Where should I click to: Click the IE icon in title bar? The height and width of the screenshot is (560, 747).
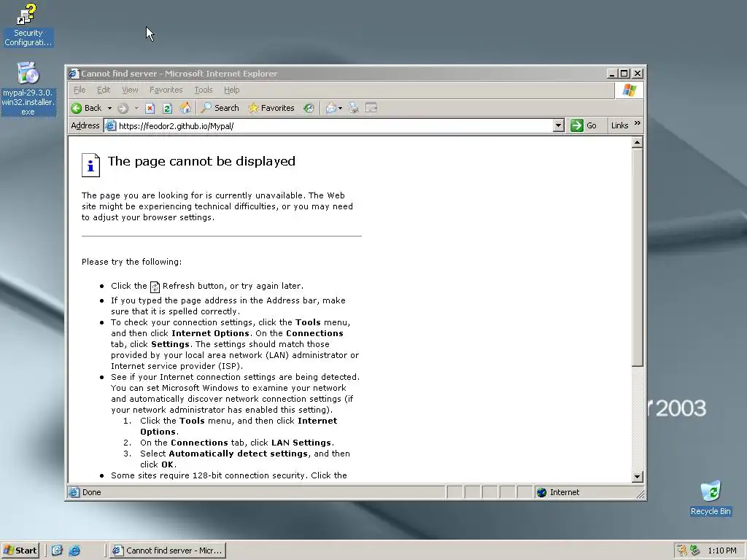tap(74, 74)
